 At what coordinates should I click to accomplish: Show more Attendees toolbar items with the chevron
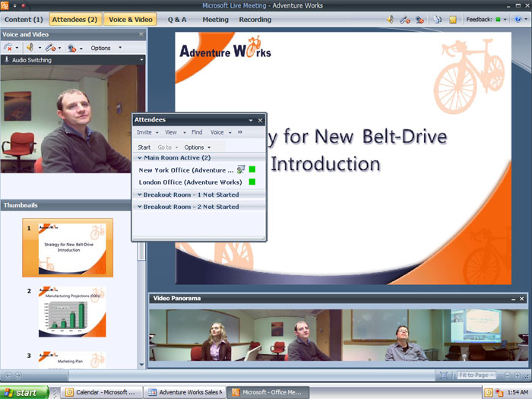240,132
